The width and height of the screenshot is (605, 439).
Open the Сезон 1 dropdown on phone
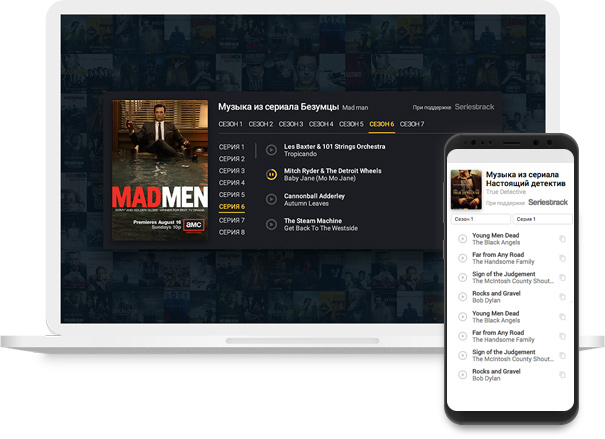point(480,218)
